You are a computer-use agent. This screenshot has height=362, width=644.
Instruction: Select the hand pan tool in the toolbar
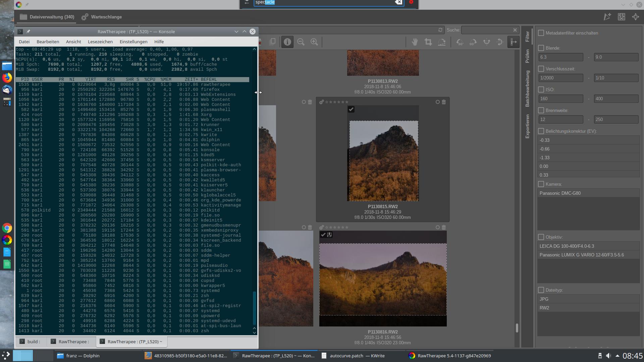(x=415, y=42)
